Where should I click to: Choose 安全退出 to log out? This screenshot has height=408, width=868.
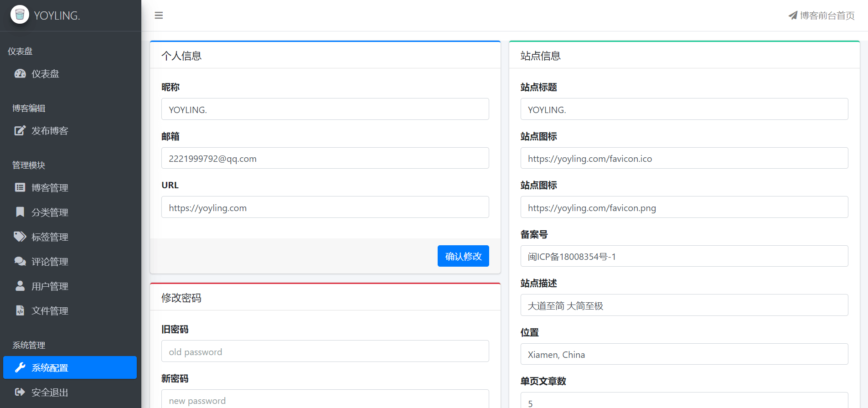coord(70,393)
